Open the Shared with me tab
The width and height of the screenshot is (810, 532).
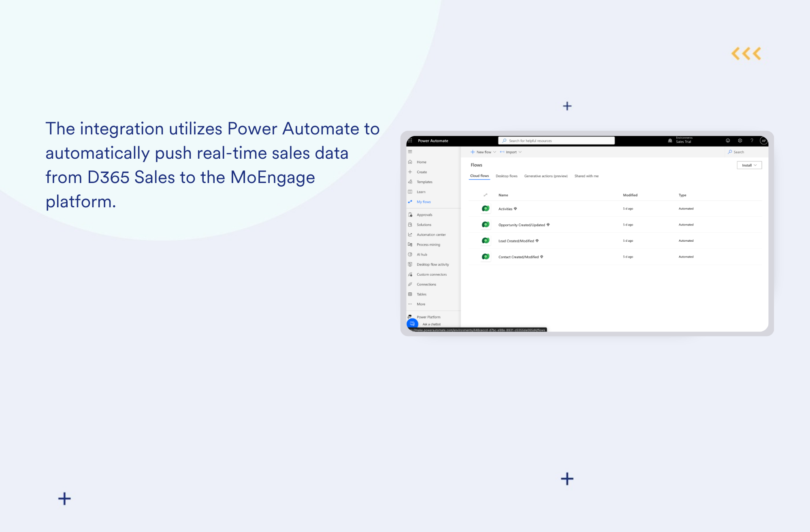[x=586, y=176]
